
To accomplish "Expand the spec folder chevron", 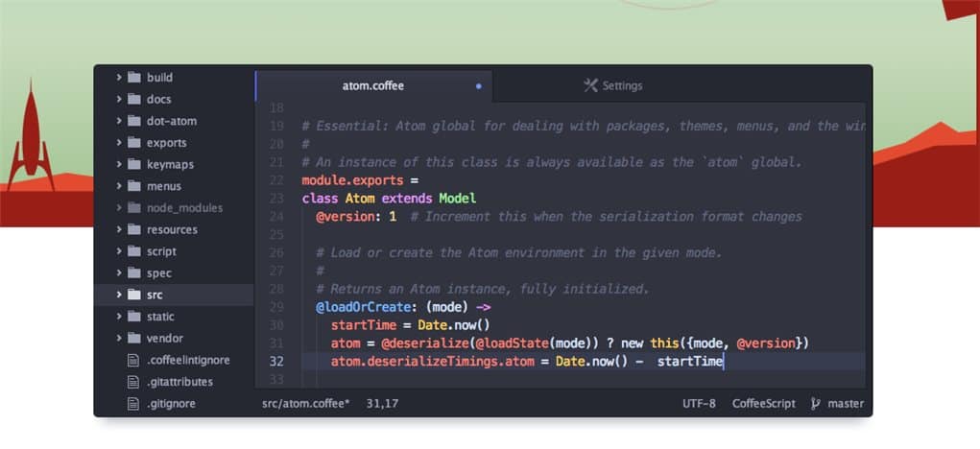I will coord(118,272).
